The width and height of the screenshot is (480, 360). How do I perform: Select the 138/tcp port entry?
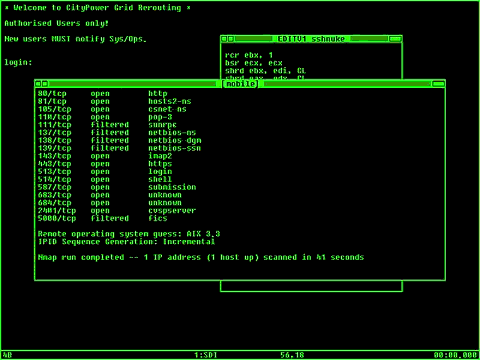(54, 140)
